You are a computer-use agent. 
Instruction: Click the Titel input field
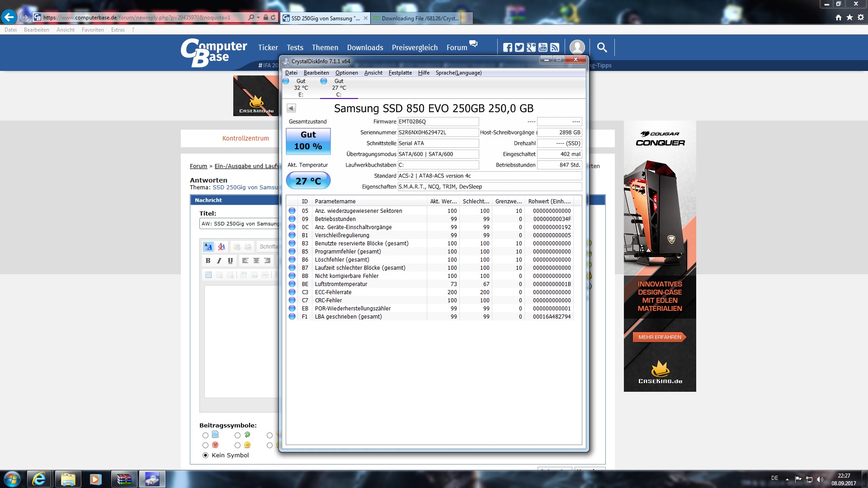click(x=239, y=224)
